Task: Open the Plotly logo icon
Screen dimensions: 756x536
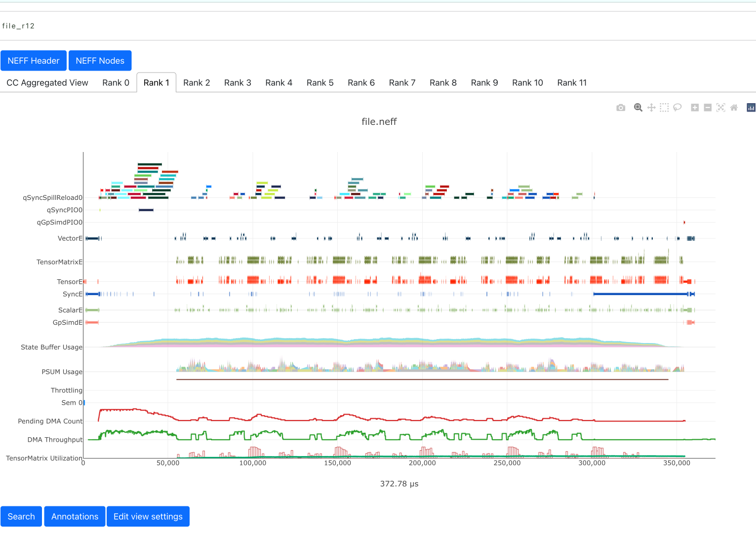Action: [751, 108]
